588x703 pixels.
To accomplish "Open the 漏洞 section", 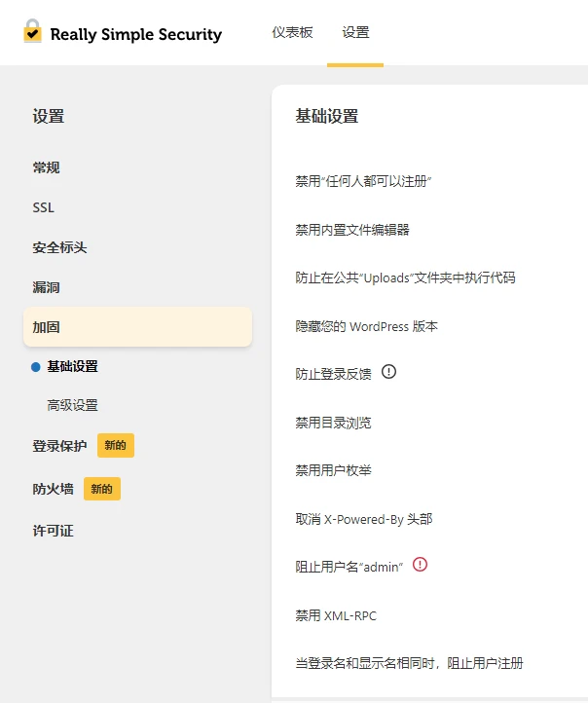I will pos(46,287).
